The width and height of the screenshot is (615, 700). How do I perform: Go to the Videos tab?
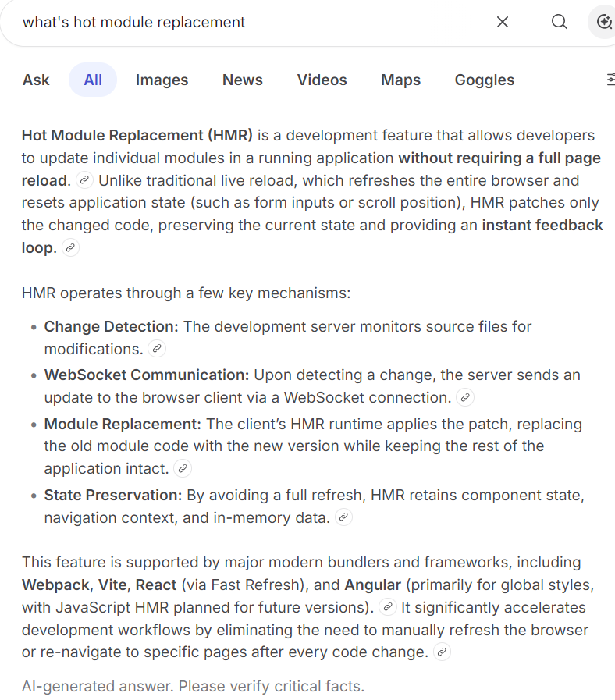(322, 80)
